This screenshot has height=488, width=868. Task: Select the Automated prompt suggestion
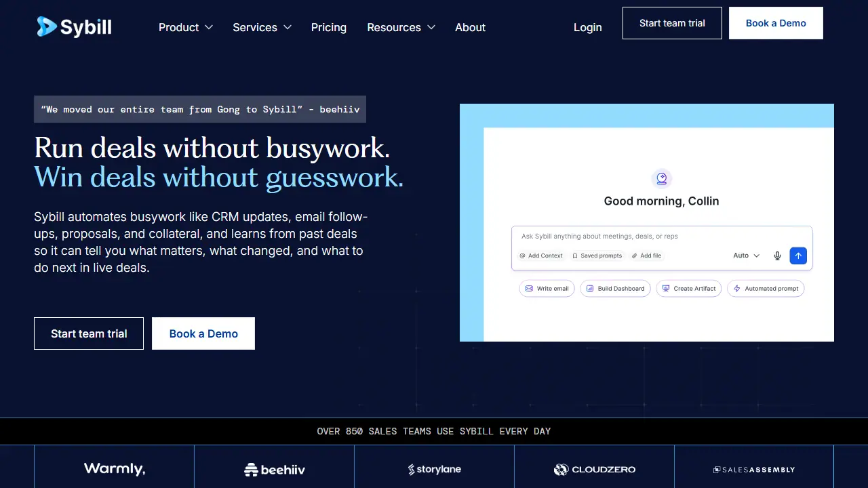[766, 289]
